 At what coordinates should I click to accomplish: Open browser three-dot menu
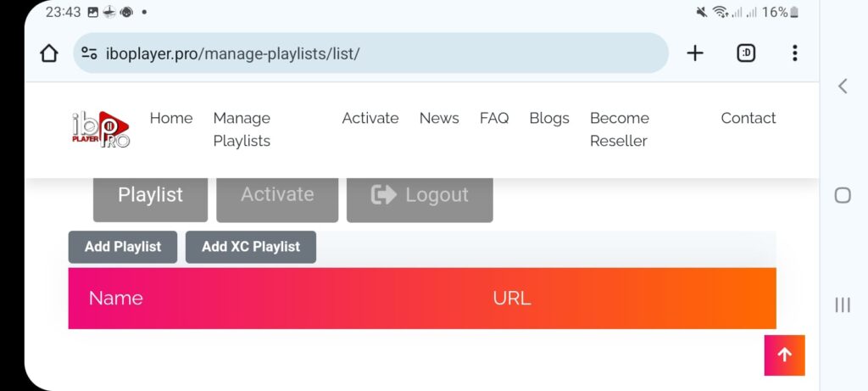(x=794, y=53)
